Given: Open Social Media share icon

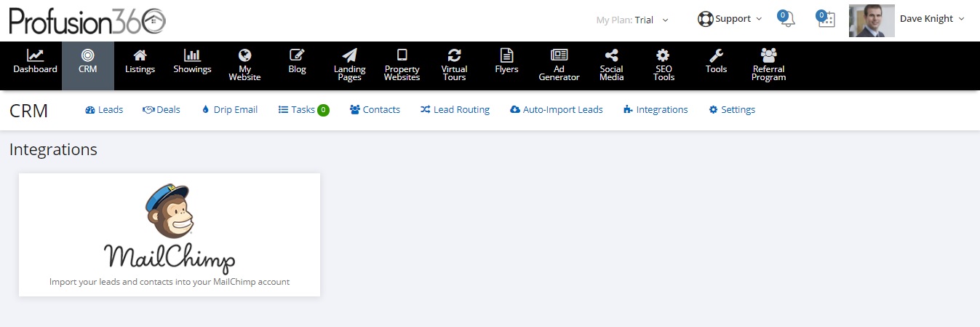Looking at the screenshot, I should click(x=612, y=55).
